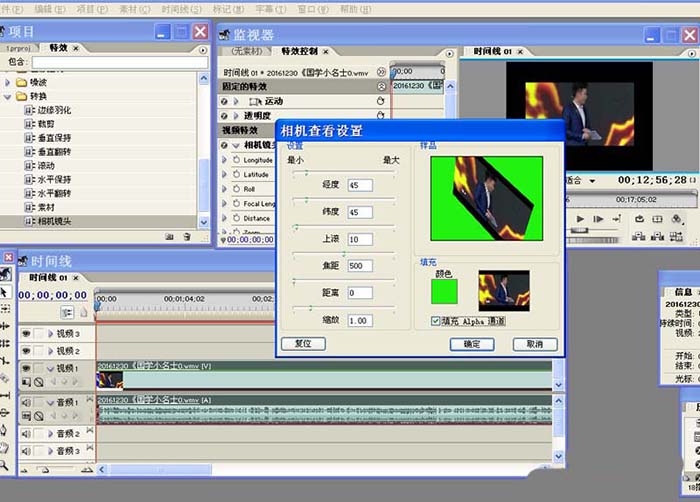Screen dimensions: 700x502
Task: Mute the 音频3 track speaker
Action: pyautogui.click(x=26, y=451)
